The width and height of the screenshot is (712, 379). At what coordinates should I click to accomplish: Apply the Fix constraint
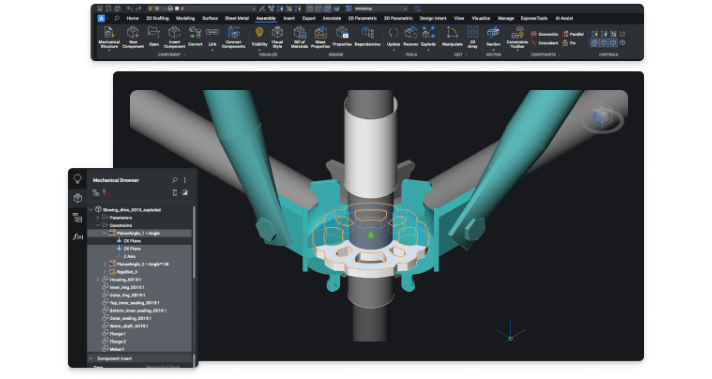tap(569, 43)
